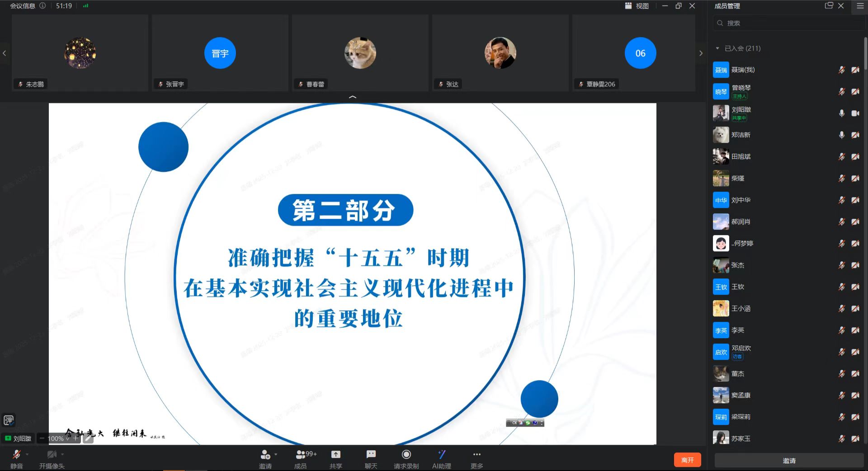The width and height of the screenshot is (868, 471).
Task: Open dropdown arrow next to 邀请
Action: (276, 454)
